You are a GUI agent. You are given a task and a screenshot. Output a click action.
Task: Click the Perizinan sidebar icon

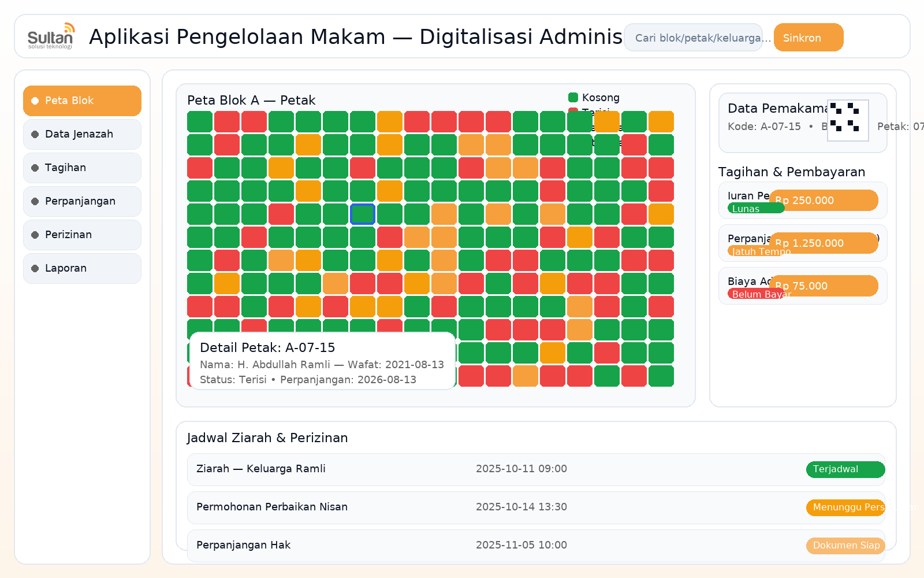point(35,235)
